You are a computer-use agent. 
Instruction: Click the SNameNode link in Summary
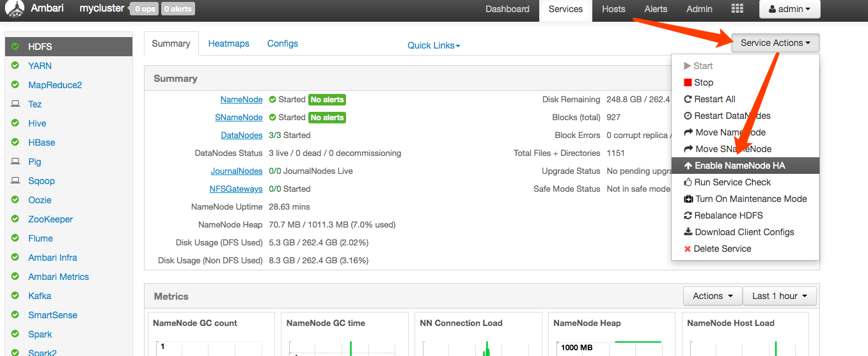[239, 118]
